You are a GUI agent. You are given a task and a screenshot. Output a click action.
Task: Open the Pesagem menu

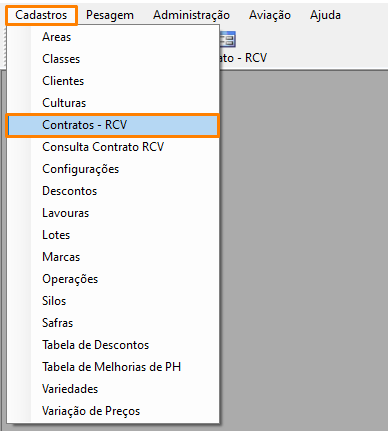click(x=110, y=15)
